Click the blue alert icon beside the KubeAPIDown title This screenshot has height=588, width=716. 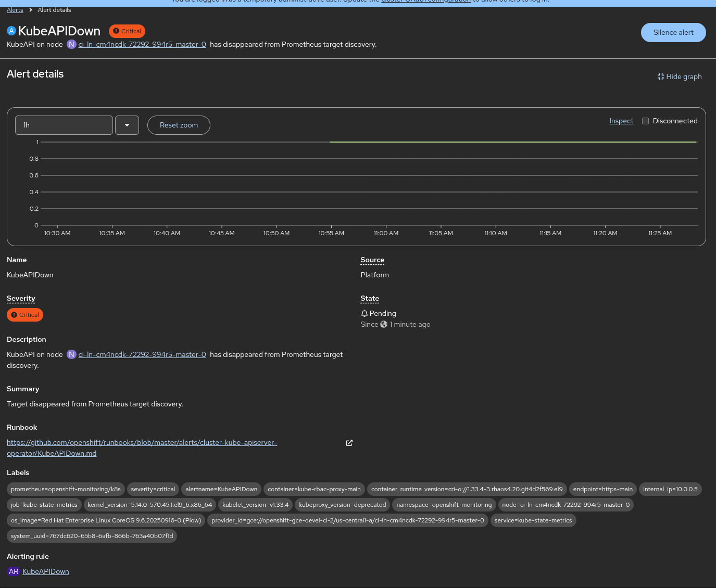(11, 31)
